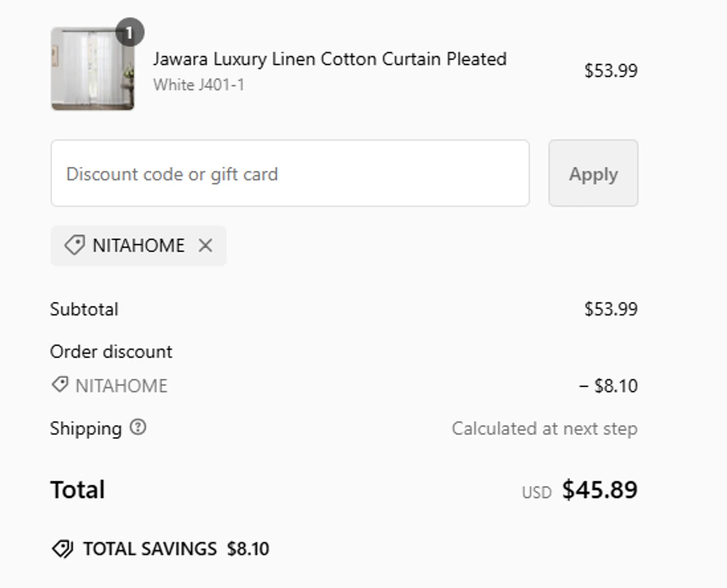Image resolution: width=727 pixels, height=588 pixels.
Task: Click the Subtotal amount $53.99
Action: [x=610, y=309]
